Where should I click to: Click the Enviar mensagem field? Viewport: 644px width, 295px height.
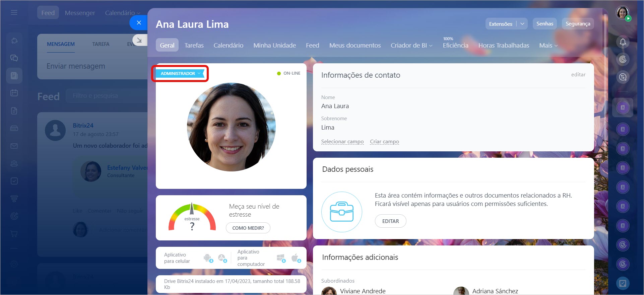(92, 66)
